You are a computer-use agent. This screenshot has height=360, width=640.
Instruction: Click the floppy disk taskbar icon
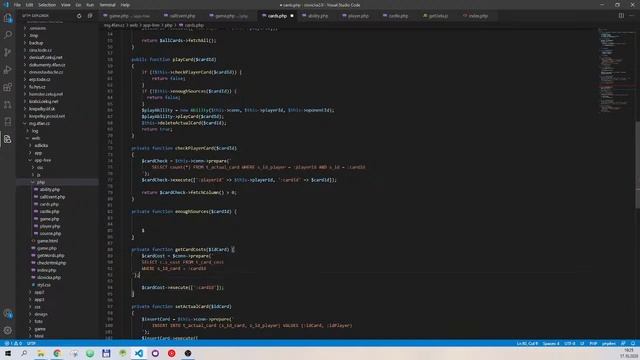[x=106, y=353]
